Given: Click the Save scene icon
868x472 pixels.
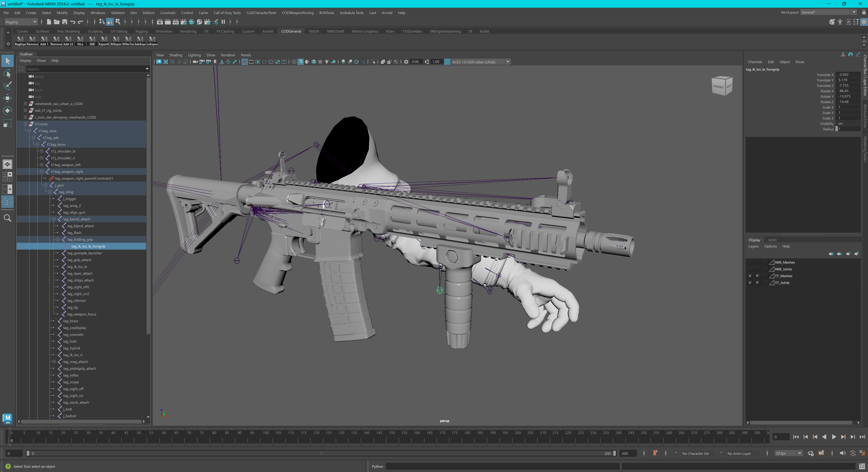Looking at the screenshot, I should pos(64,22).
